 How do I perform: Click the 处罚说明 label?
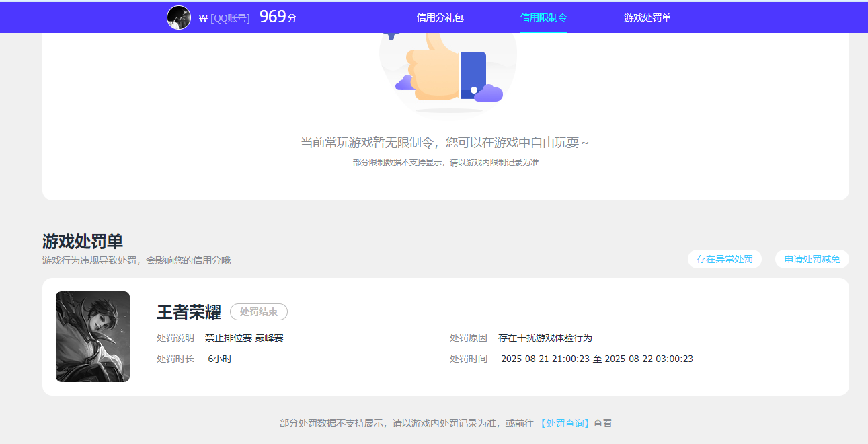175,338
